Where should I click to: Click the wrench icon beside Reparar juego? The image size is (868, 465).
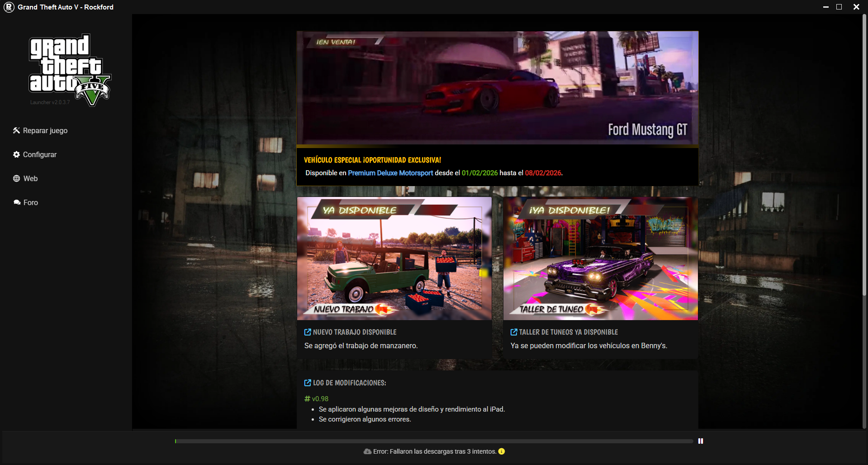pyautogui.click(x=16, y=130)
